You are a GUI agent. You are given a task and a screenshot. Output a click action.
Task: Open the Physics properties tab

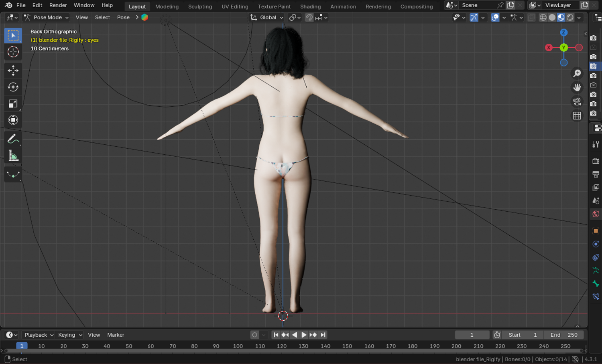(x=596, y=244)
